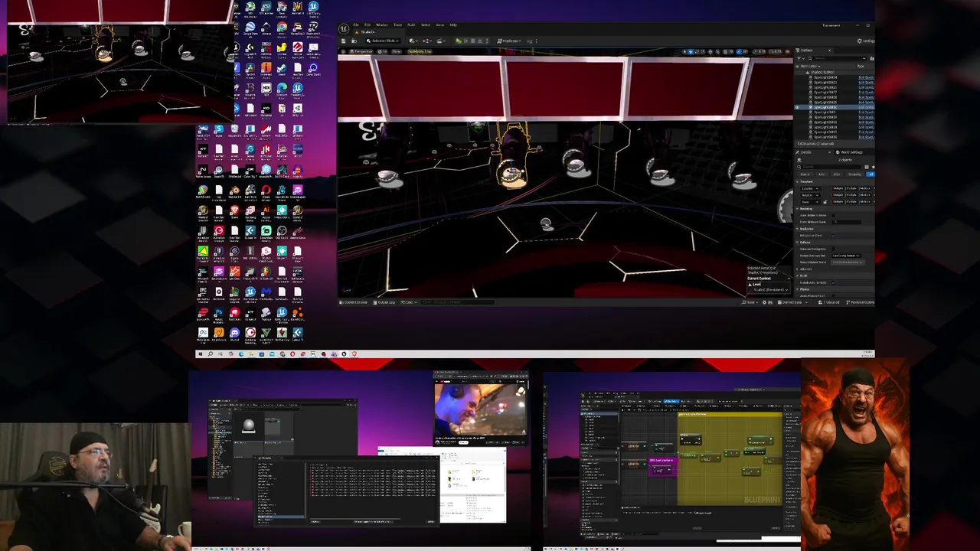Open the Edit menu in Unreal Editor
This screenshot has height=551, width=980.
[x=367, y=24]
